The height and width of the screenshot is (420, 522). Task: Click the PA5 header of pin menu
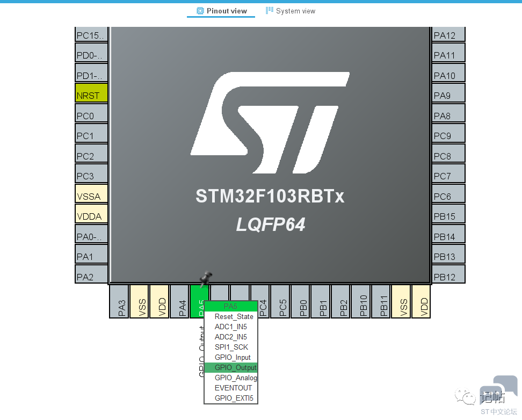231,306
